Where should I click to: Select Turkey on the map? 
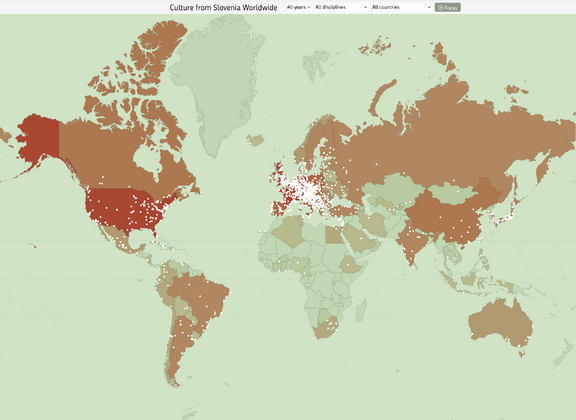[343, 211]
